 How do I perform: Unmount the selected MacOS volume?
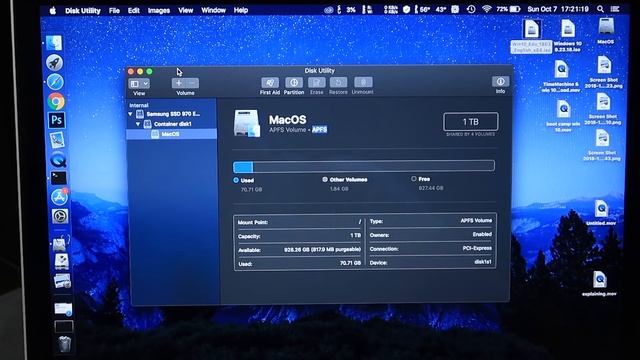click(x=363, y=83)
